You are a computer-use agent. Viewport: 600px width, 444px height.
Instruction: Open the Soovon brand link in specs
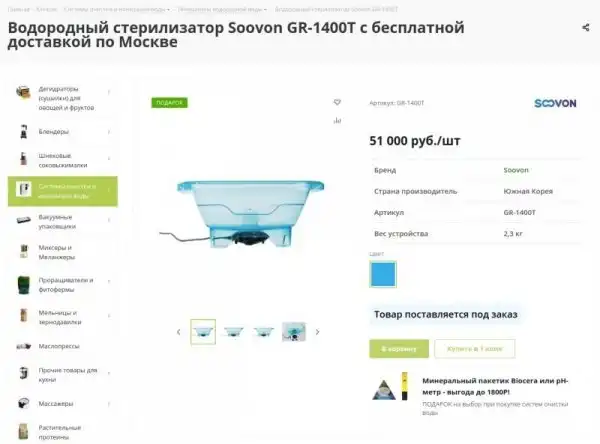pyautogui.click(x=516, y=170)
